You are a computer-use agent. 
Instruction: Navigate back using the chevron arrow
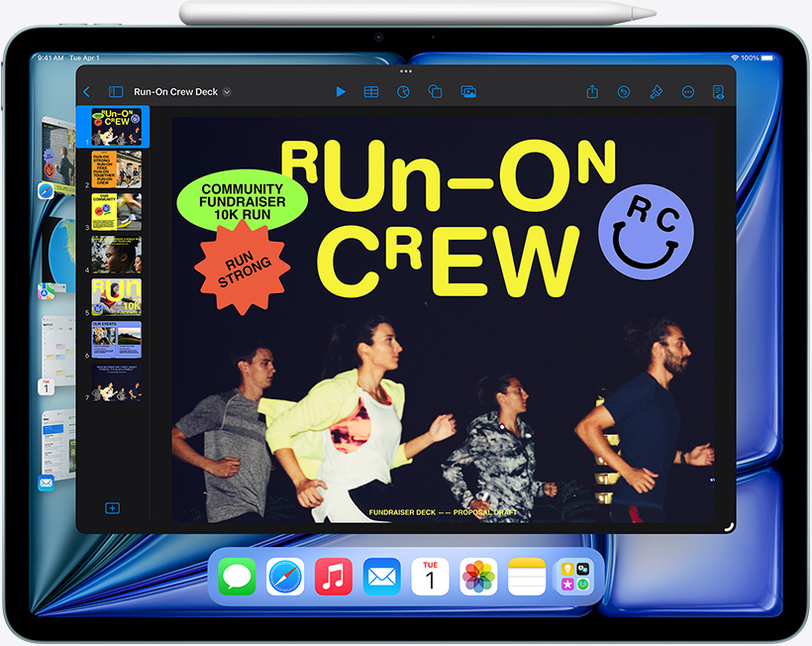click(86, 91)
